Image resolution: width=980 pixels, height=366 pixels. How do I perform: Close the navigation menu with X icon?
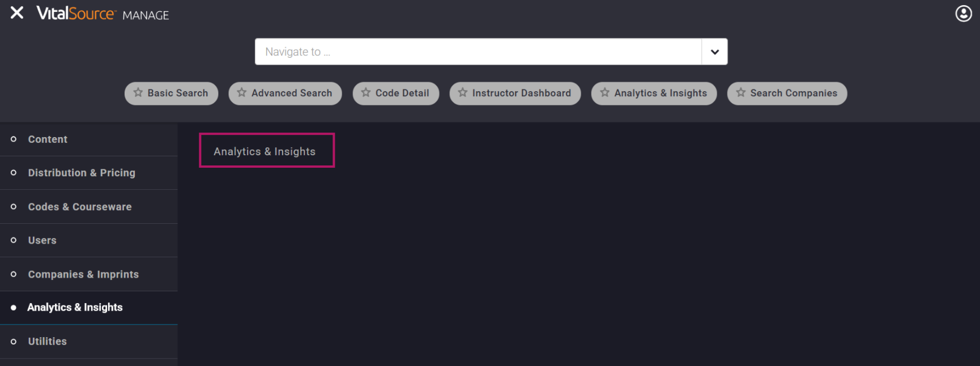(17, 13)
